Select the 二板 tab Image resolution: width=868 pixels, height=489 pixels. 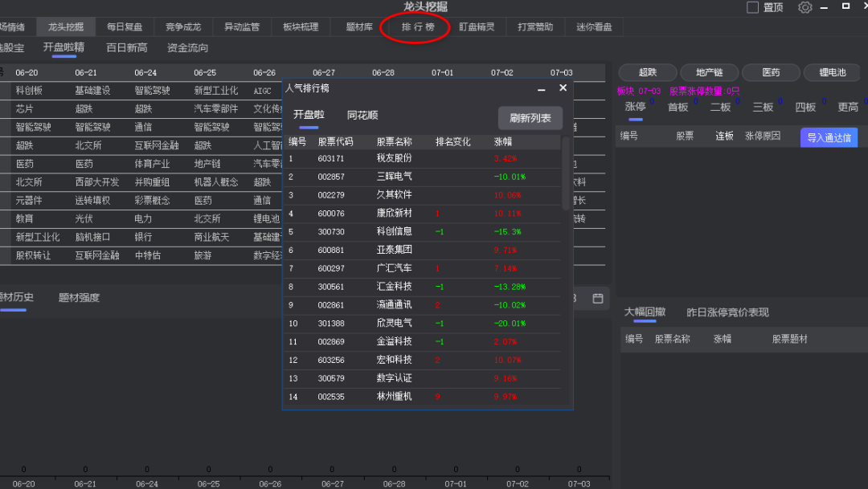click(720, 107)
